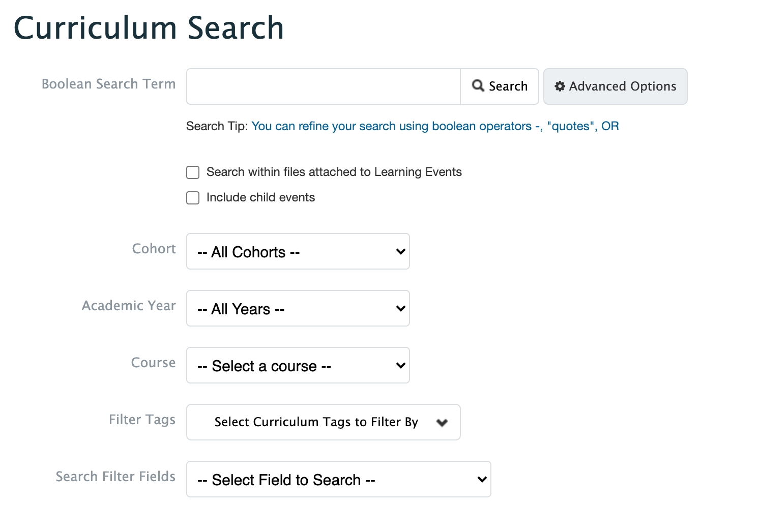Viewport: 761px width, 532px height.
Task: Open the All Cohorts dropdown
Action: (x=298, y=252)
